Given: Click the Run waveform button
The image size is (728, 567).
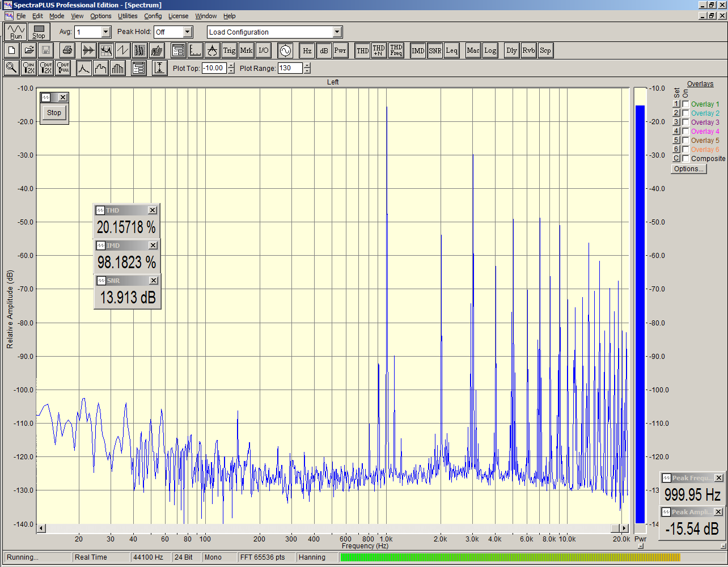Looking at the screenshot, I should [x=16, y=32].
